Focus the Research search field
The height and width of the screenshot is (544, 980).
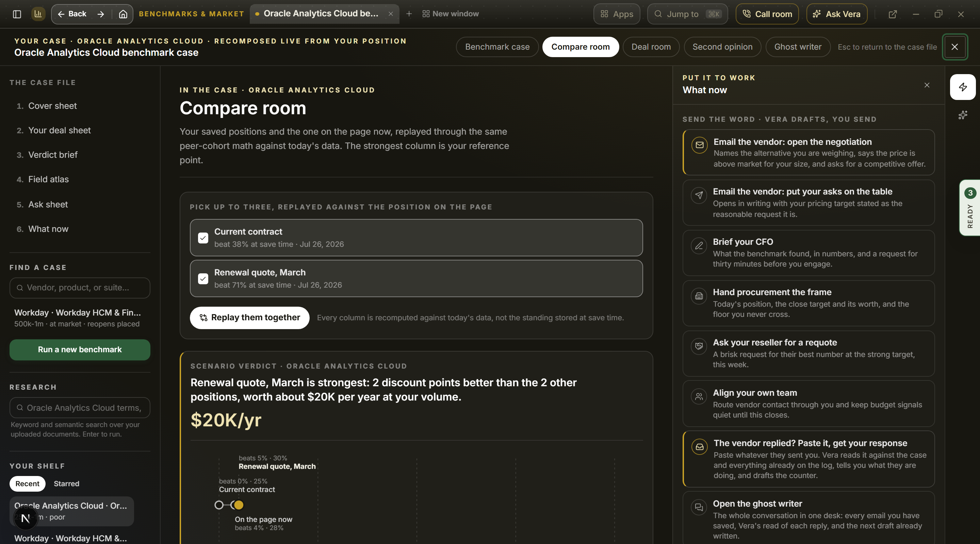coord(80,408)
